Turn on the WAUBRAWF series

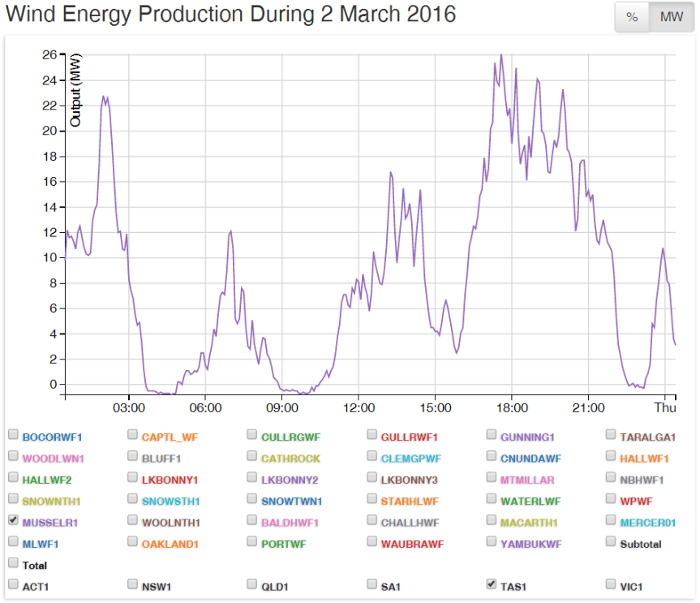click(x=372, y=541)
